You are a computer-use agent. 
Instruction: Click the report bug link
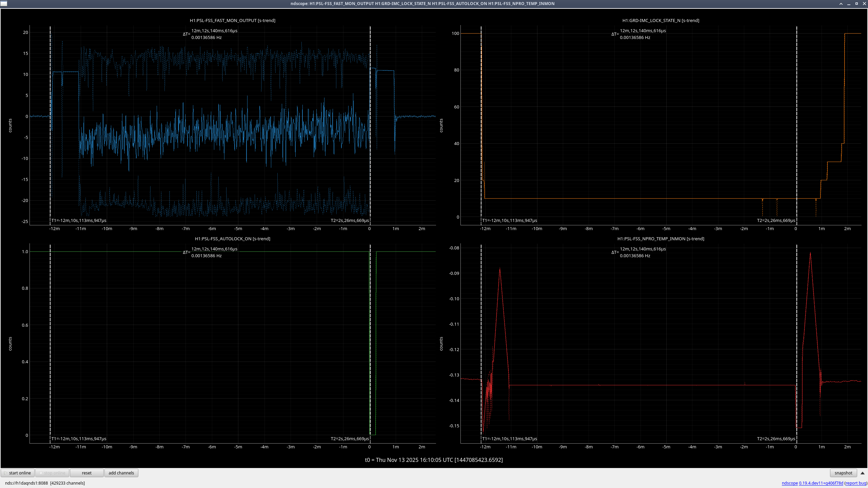(x=856, y=483)
